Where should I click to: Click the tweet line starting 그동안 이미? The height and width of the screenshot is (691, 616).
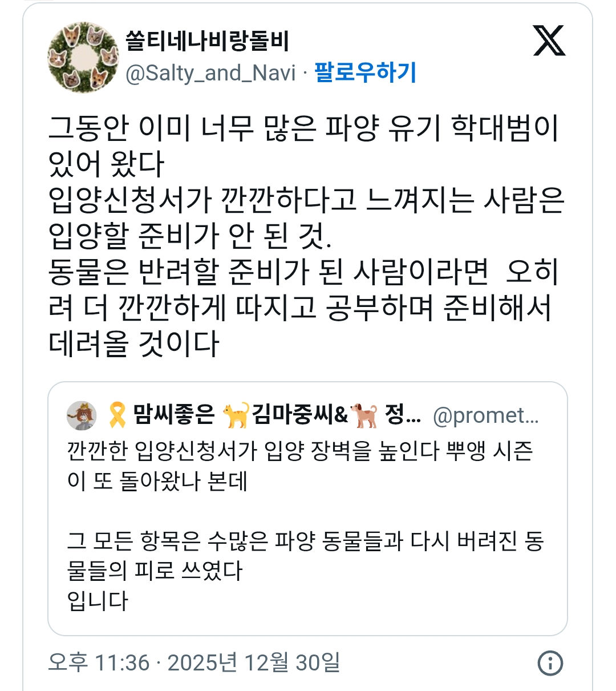coord(303,128)
